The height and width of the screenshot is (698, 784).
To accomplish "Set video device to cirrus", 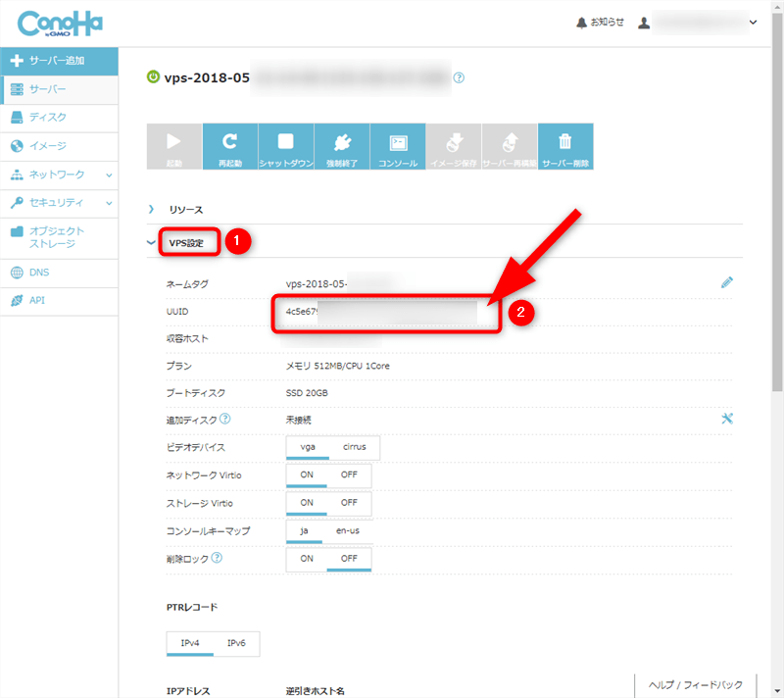I will pyautogui.click(x=354, y=447).
